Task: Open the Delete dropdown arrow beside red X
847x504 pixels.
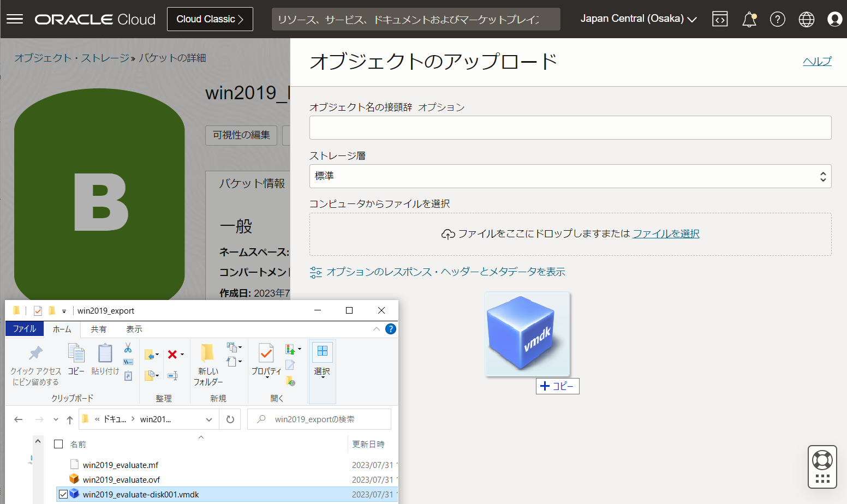Action: pyautogui.click(x=182, y=355)
